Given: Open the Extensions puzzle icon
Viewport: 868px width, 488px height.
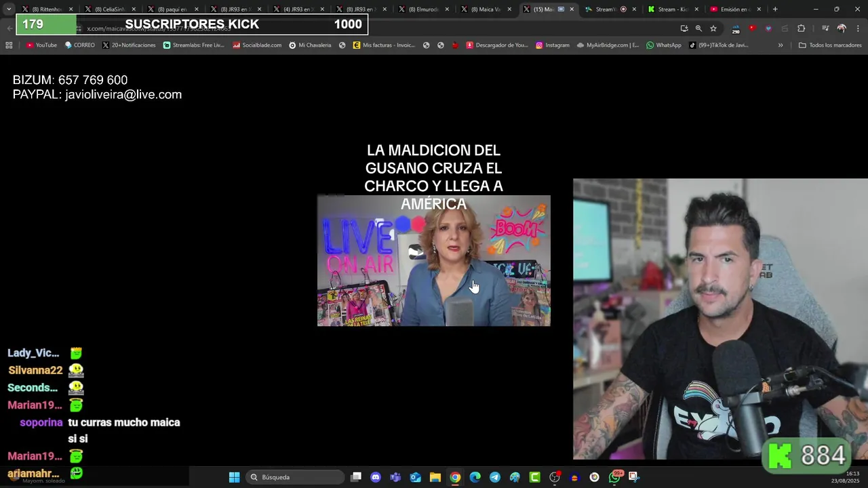Looking at the screenshot, I should (x=802, y=28).
